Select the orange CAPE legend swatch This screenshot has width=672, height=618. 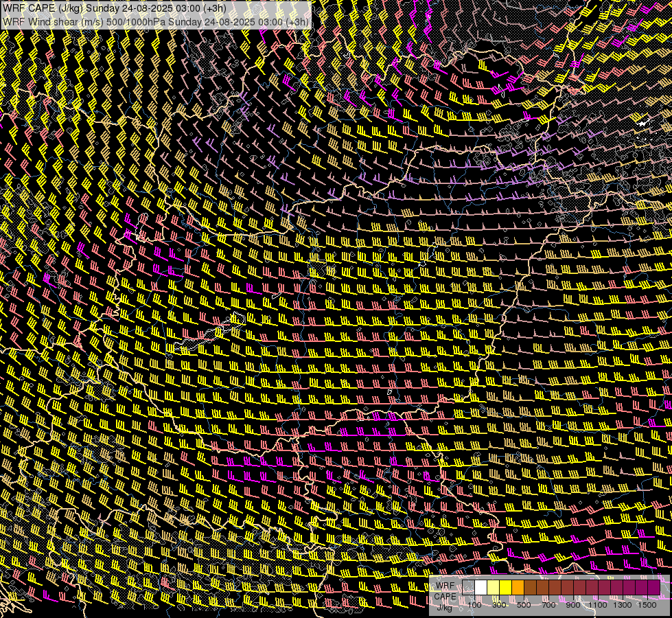point(518,588)
